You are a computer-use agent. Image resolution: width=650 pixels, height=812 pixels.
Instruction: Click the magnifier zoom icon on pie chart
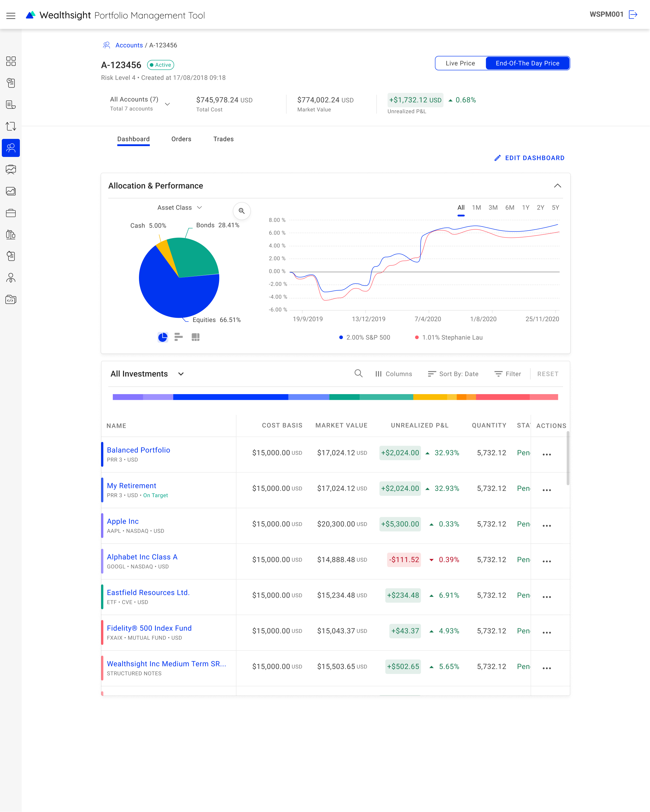242,211
